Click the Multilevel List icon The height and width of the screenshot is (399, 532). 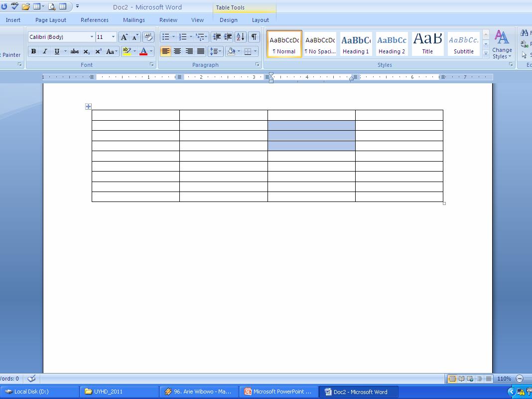(x=200, y=37)
